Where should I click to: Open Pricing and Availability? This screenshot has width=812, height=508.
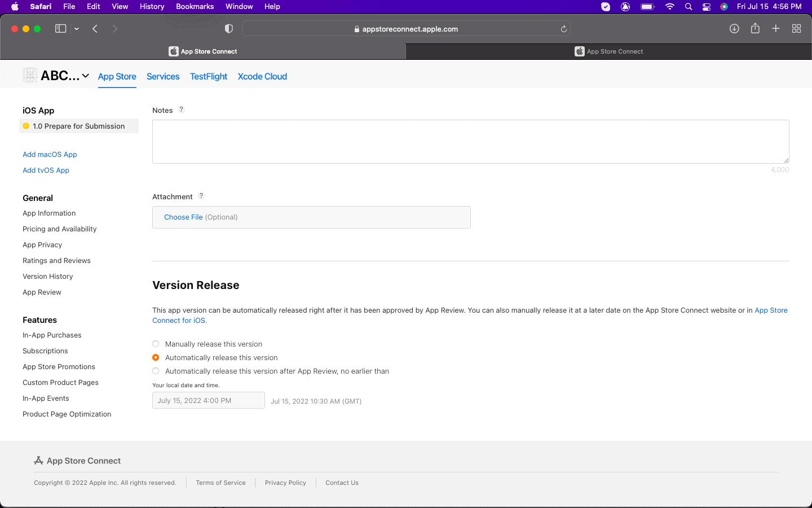[x=59, y=229]
